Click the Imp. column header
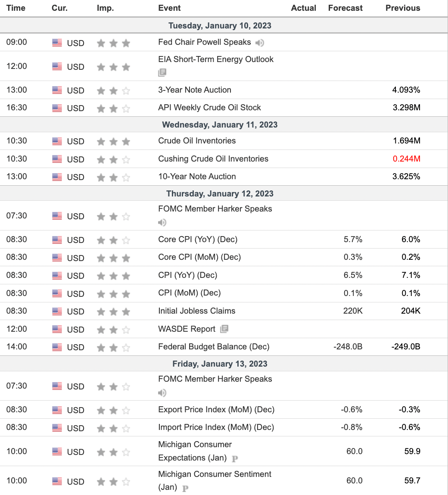 tap(105, 8)
